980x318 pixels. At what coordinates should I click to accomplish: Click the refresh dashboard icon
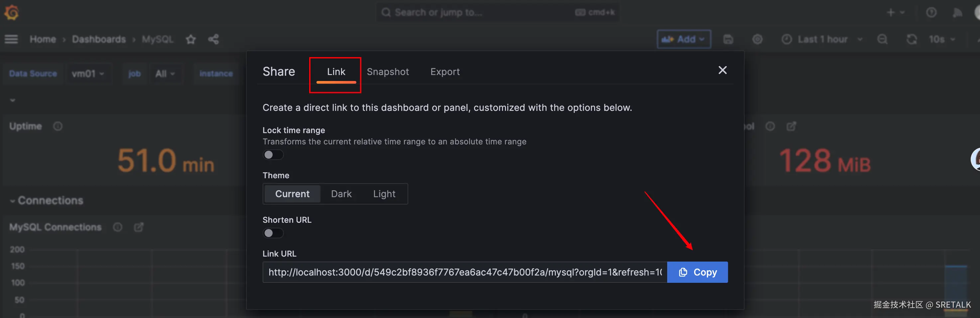point(912,39)
